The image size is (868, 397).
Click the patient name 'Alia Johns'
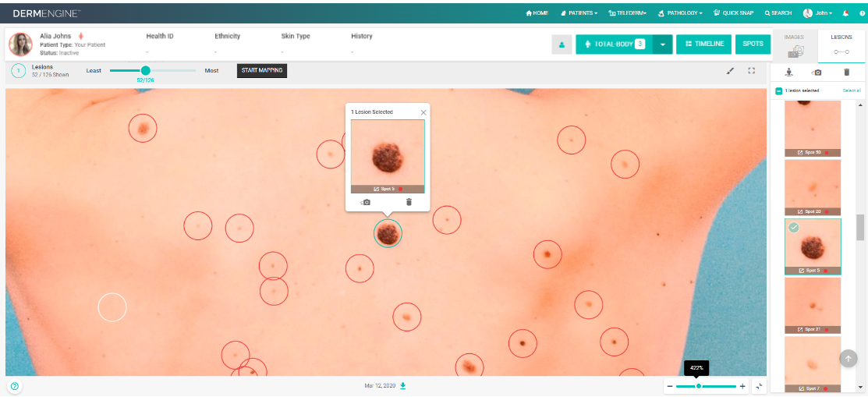click(x=55, y=36)
